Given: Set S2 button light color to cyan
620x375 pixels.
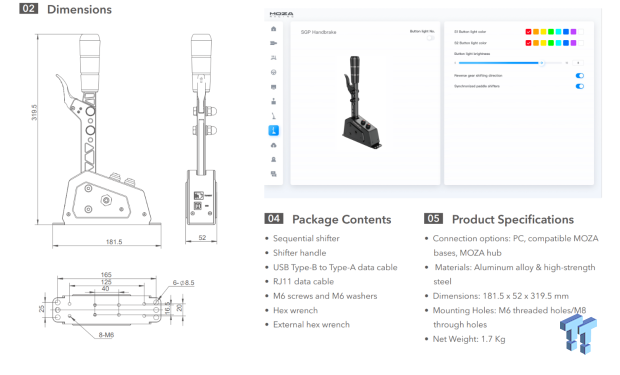Looking at the screenshot, I should 558,43.
